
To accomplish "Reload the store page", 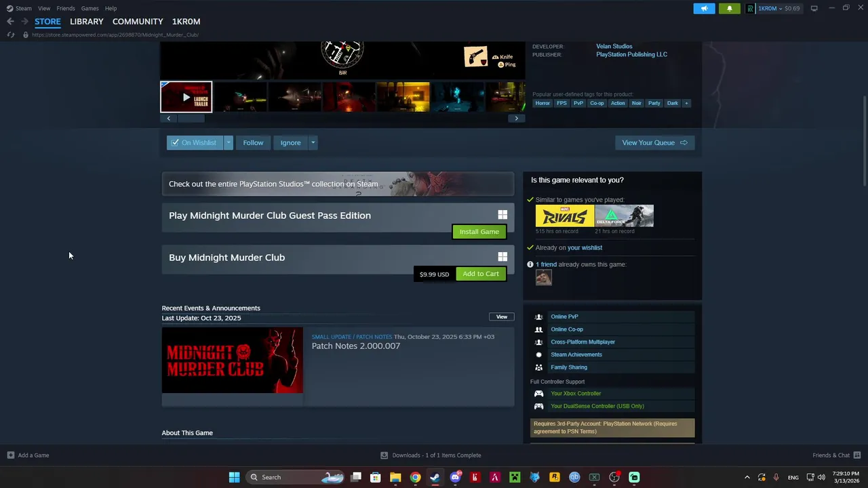I will (10, 35).
